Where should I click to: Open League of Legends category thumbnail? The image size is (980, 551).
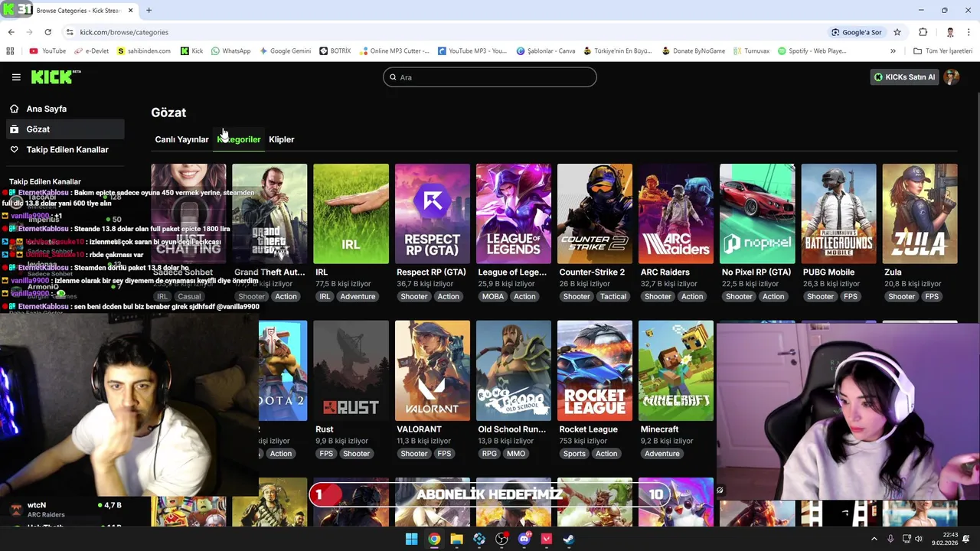[514, 214]
